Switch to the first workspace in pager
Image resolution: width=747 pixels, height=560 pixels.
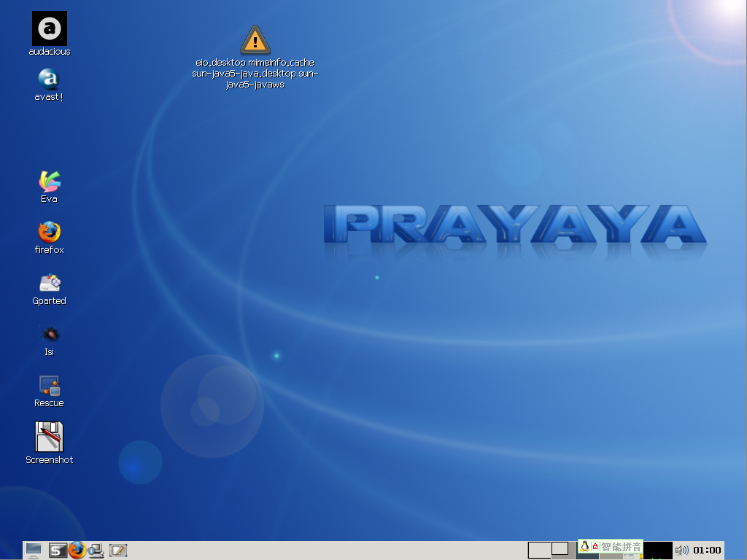point(539,551)
